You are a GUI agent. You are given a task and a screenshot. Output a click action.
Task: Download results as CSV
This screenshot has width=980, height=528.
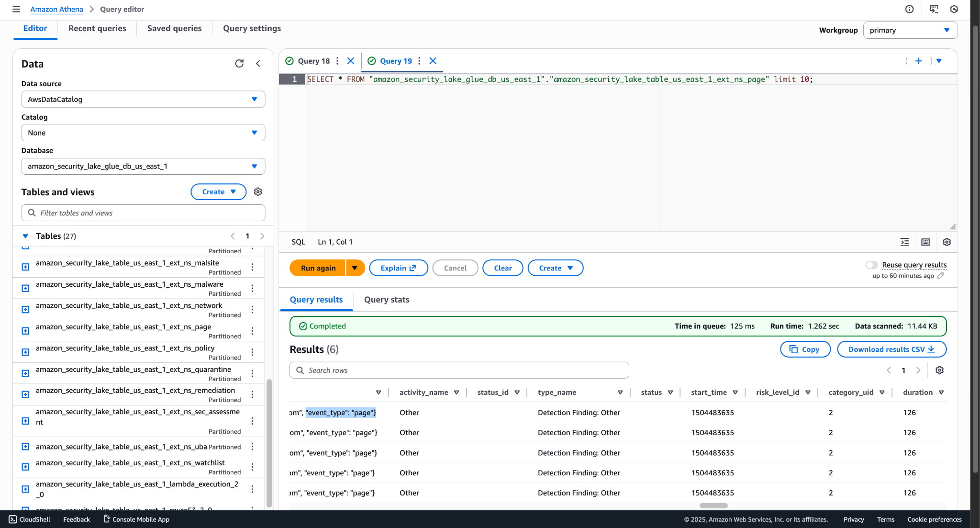[892, 349]
